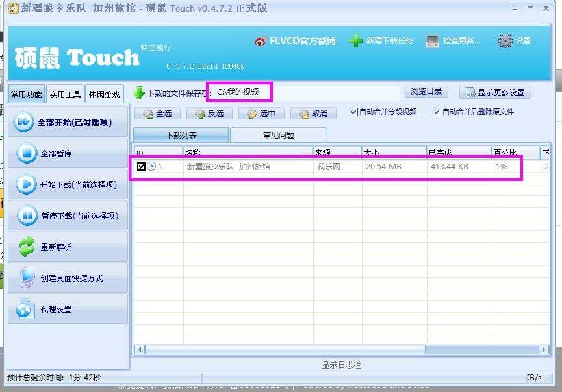Click the 来源 column header
The height and width of the screenshot is (392, 562).
(337, 152)
